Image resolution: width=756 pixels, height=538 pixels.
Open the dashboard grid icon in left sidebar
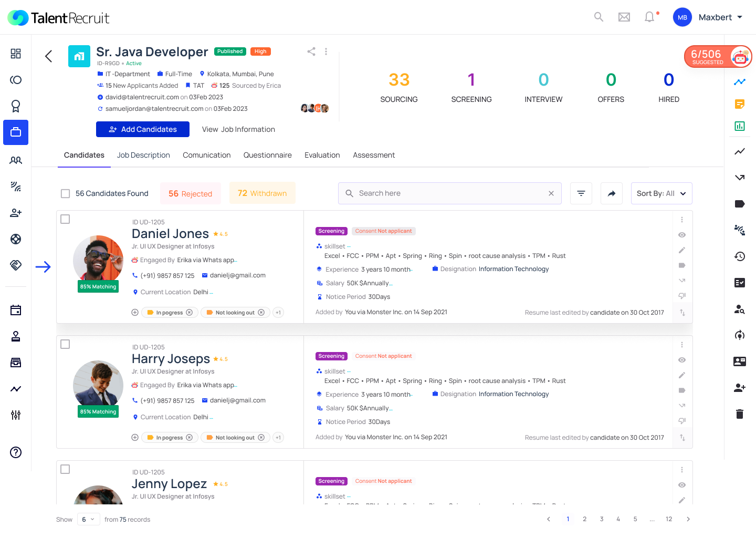pyautogui.click(x=16, y=54)
